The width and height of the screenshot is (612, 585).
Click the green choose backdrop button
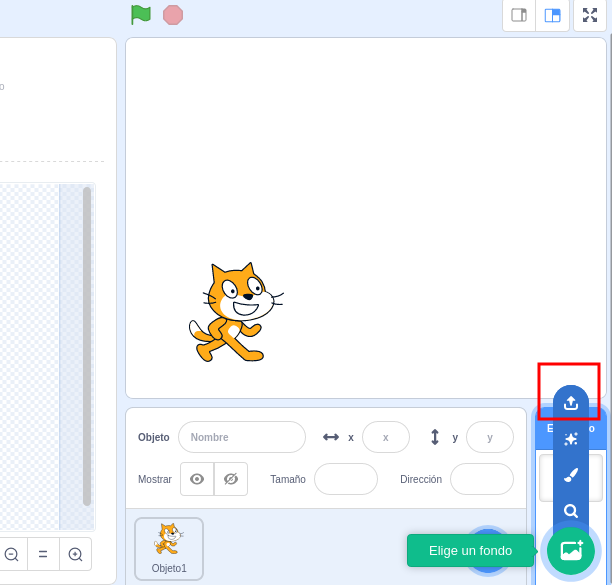(571, 551)
